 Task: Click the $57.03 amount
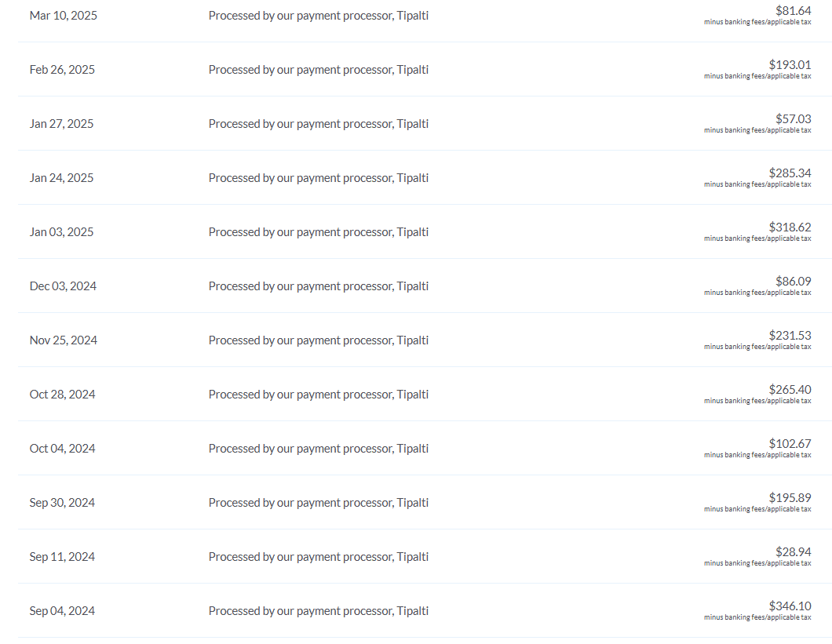pyautogui.click(x=794, y=118)
